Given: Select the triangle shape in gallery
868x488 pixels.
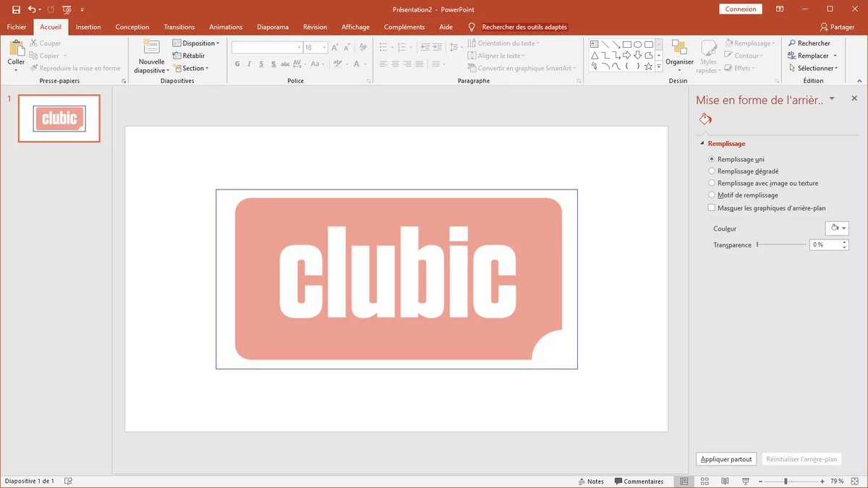Looking at the screenshot, I should 595,55.
